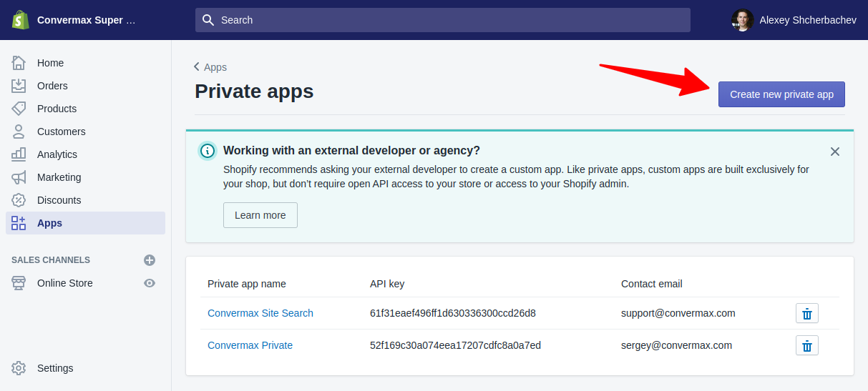
Task: Click the Private app name column header
Action: 247,284
